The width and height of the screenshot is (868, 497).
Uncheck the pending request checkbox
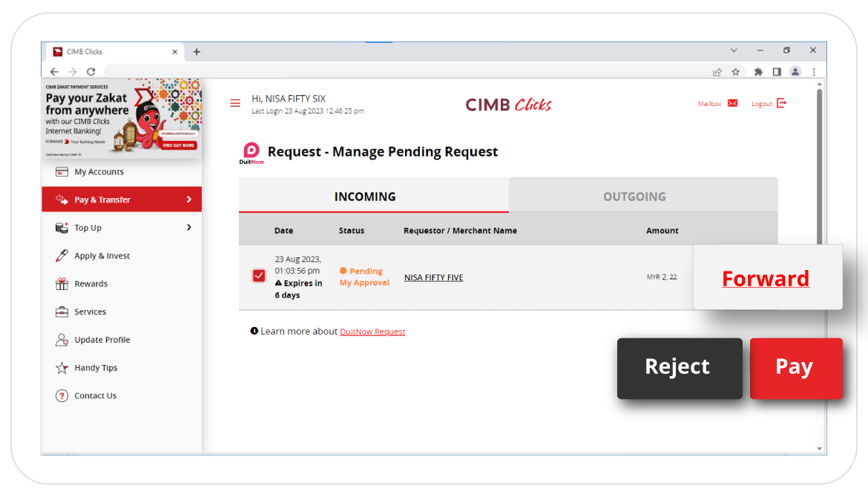point(259,276)
